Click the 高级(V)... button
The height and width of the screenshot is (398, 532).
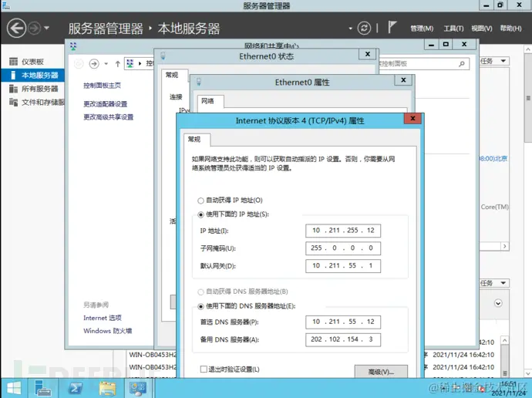(381, 372)
